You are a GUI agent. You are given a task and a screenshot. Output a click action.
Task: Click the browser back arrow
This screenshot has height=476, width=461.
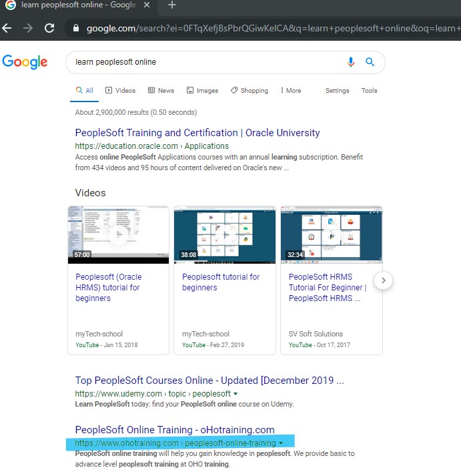pyautogui.click(x=7, y=28)
